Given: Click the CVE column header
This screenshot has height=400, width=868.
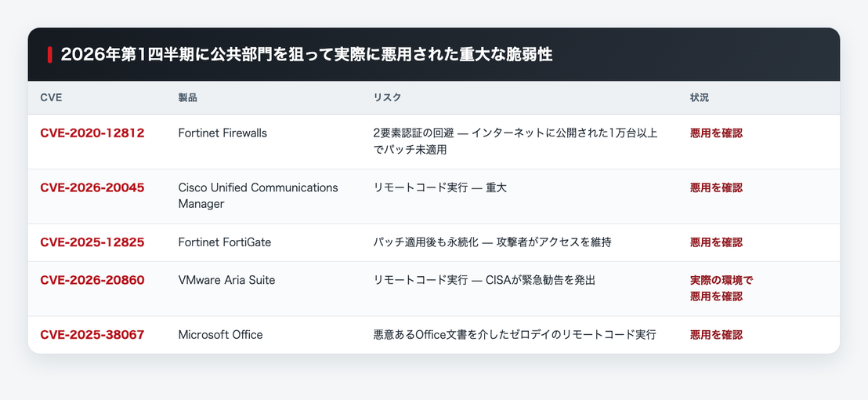Looking at the screenshot, I should pos(51,98).
